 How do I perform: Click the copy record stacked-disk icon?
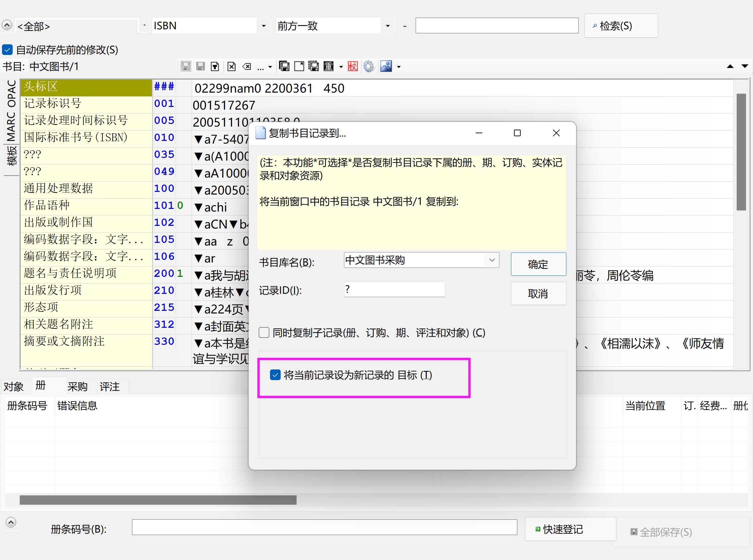pos(284,66)
